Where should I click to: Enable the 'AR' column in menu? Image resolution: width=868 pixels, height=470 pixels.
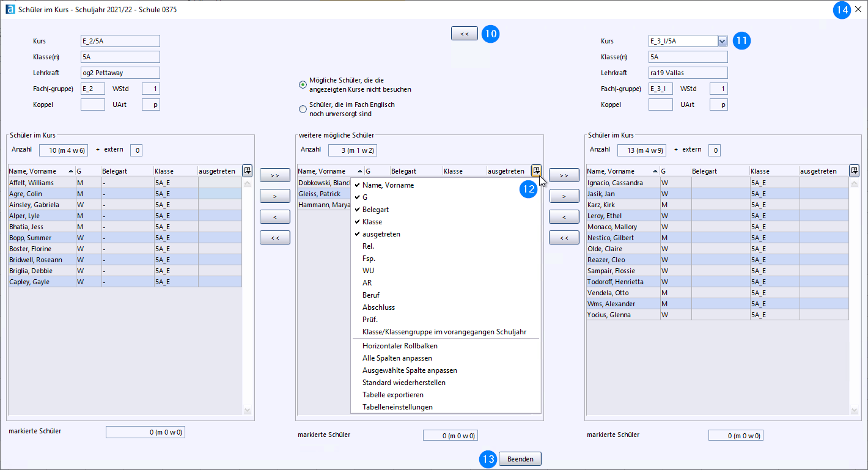tap(446, 283)
